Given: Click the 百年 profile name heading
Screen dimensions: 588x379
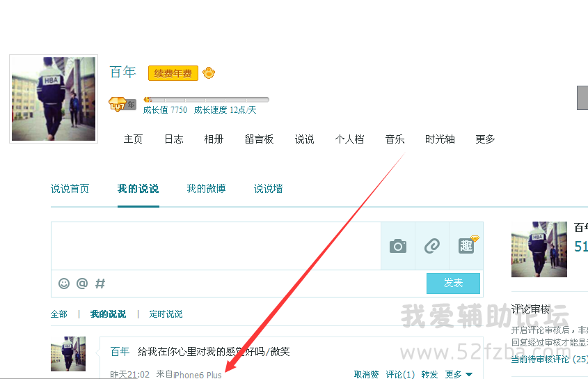Looking at the screenshot, I should pos(122,72).
